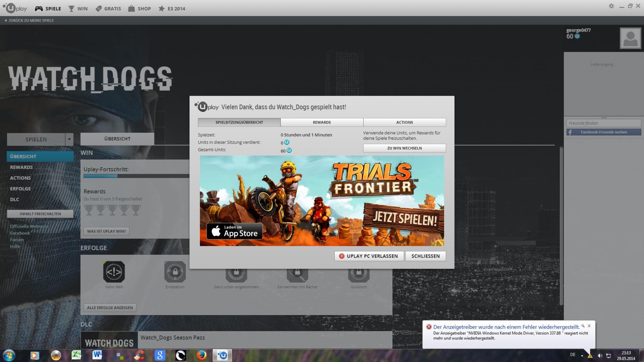Image resolution: width=644 pixels, height=362 pixels.
Task: Click the yellow warning tray icon
Action: pos(590,356)
